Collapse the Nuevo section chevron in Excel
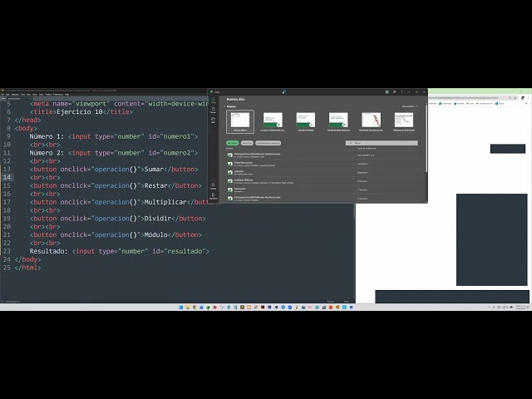Screen dimensions: 532x399 pos(224,106)
